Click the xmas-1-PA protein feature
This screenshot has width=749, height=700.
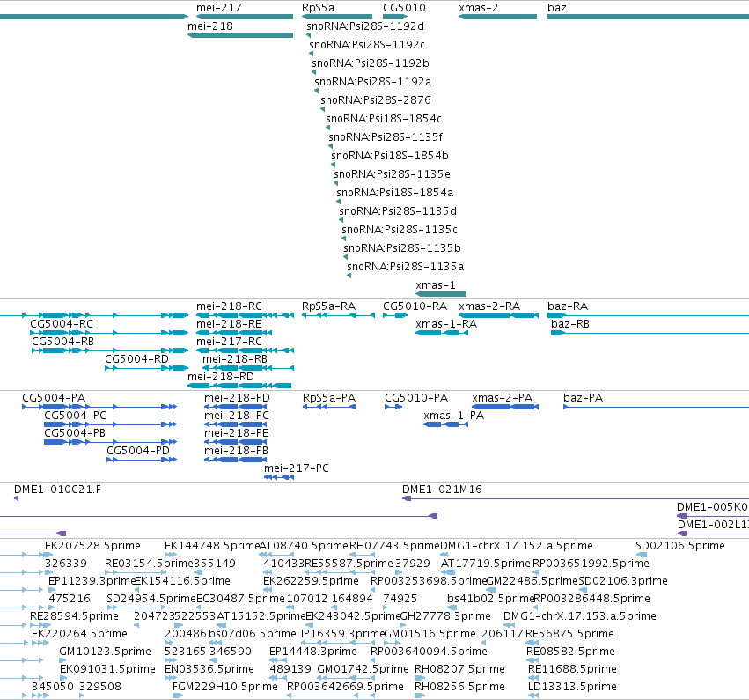[x=445, y=424]
